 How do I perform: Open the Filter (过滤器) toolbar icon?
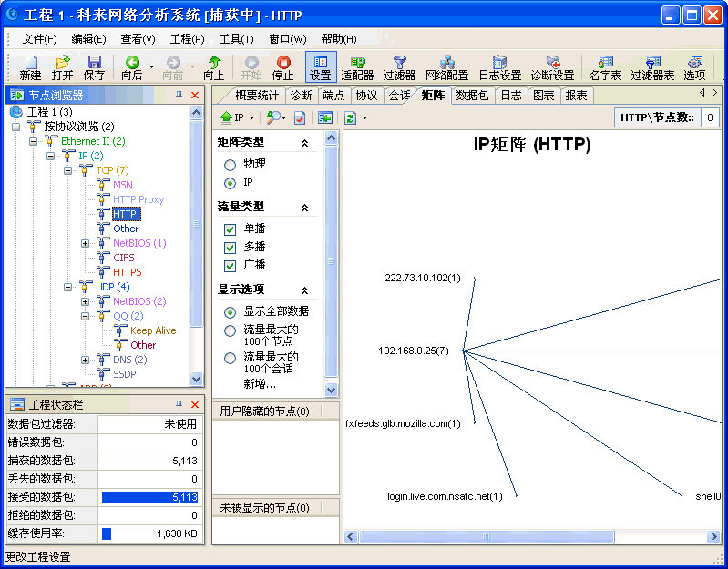point(399,67)
